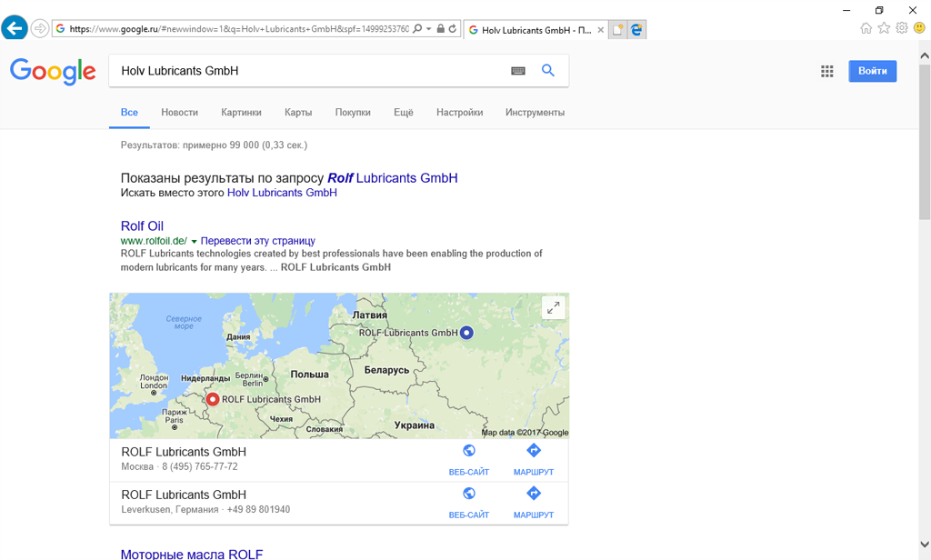
Task: Open the ROLF Lubricants GmbH Leverkusen listing
Action: [x=184, y=495]
